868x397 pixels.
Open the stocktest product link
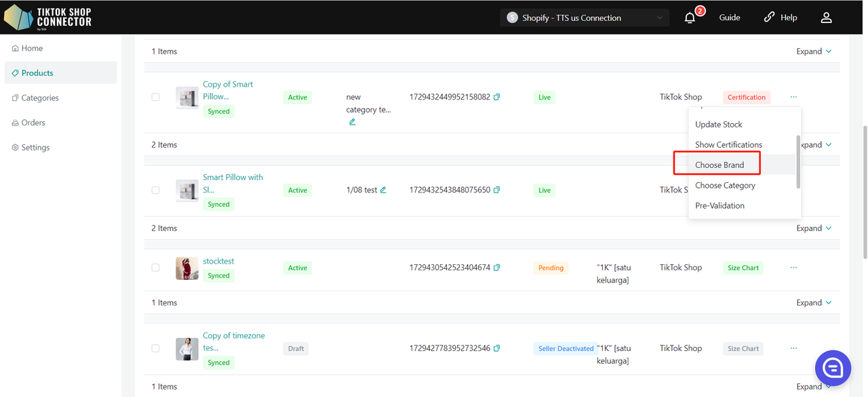(218, 262)
